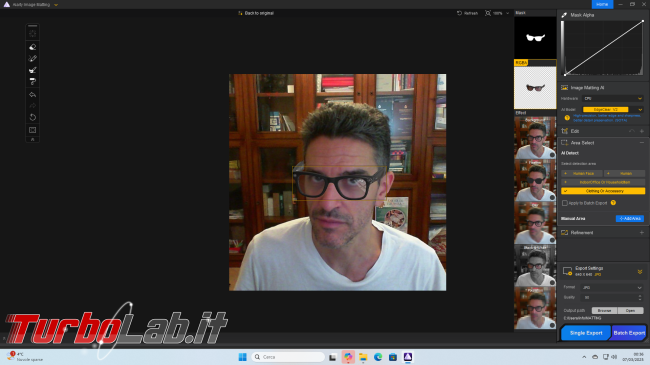Toggle the Clothing Or Accessory detection option
Viewport: 650px width, 365px height.
[x=603, y=191]
